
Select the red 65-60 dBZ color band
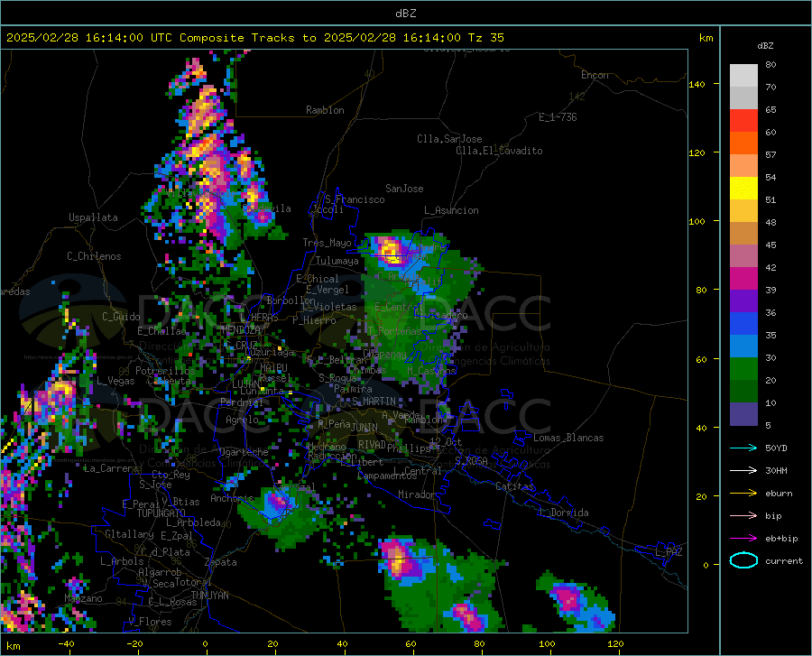743,121
